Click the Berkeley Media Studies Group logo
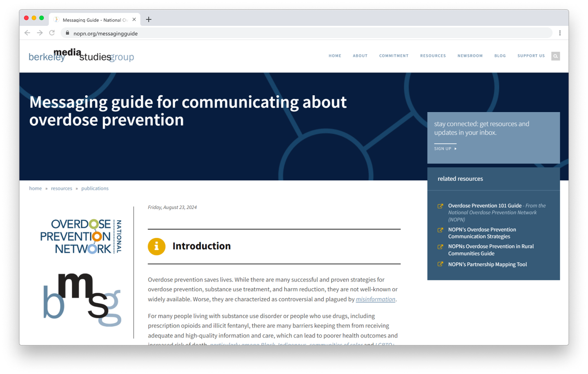 coord(81,56)
